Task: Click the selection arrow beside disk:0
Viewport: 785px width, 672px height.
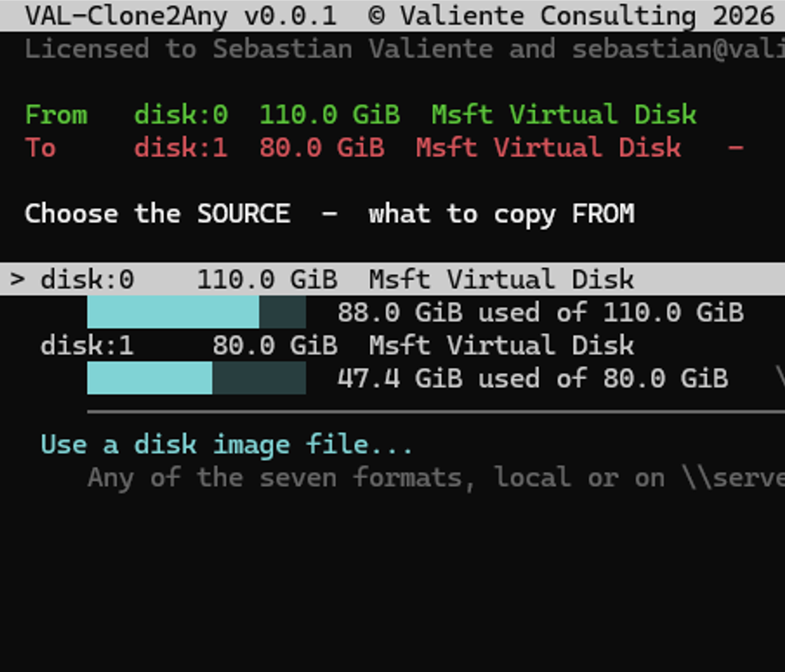Action: (x=17, y=280)
